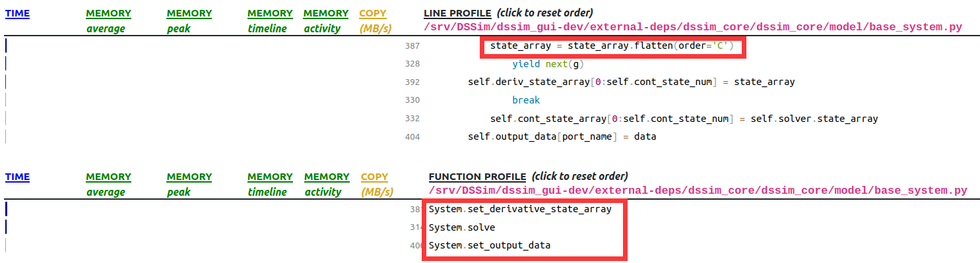
Task: Select System.set_output_data function row
Action: pos(490,245)
